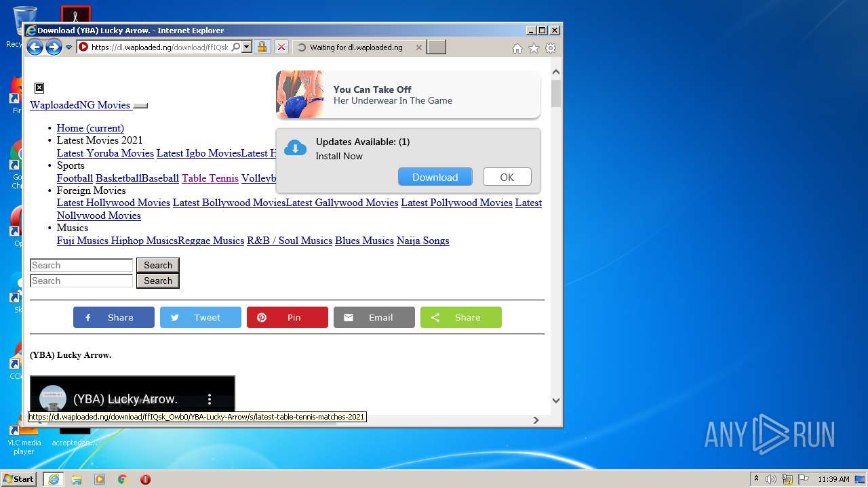Screen dimensions: 868x488
Task: Share on Facebook button
Action: pyautogui.click(x=114, y=317)
